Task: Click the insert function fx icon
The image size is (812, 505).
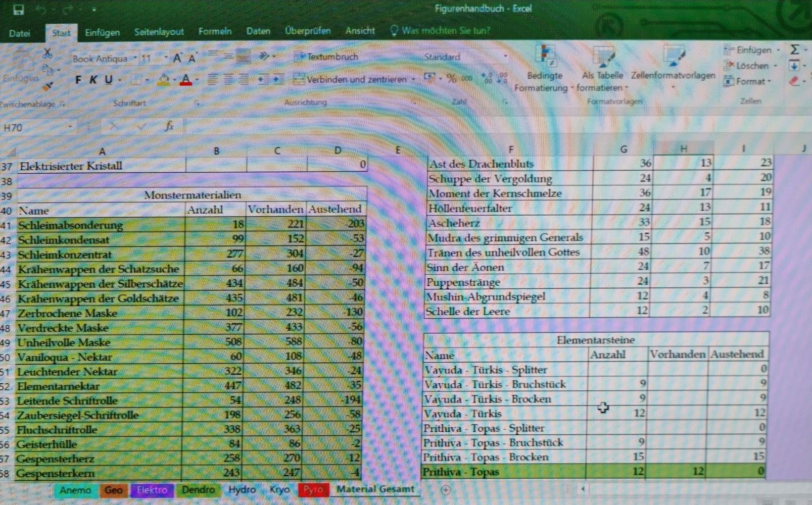Action: [x=169, y=126]
